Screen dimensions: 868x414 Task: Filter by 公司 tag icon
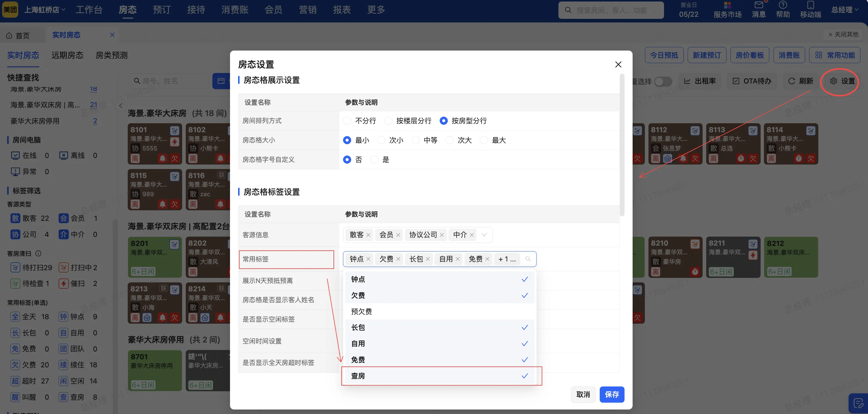point(16,235)
